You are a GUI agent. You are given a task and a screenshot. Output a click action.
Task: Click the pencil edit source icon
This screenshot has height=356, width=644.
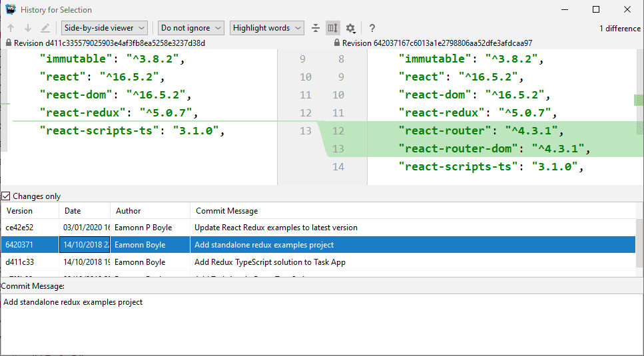tap(45, 28)
